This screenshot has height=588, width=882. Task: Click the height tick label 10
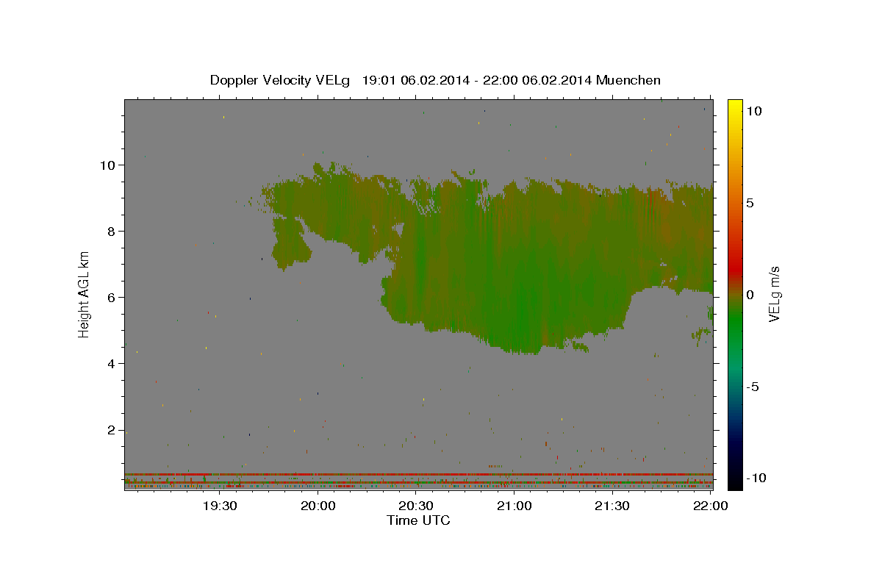(109, 165)
